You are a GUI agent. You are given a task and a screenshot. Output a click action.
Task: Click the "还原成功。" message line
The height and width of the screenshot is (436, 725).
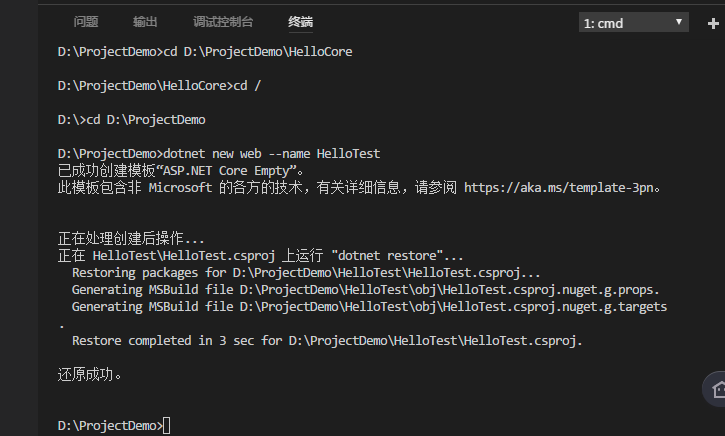(90, 375)
